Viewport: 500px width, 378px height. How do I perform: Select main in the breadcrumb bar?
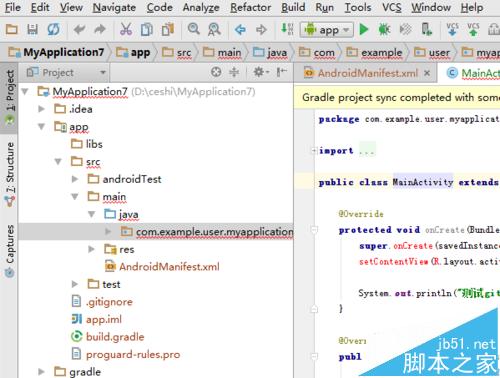(222, 52)
